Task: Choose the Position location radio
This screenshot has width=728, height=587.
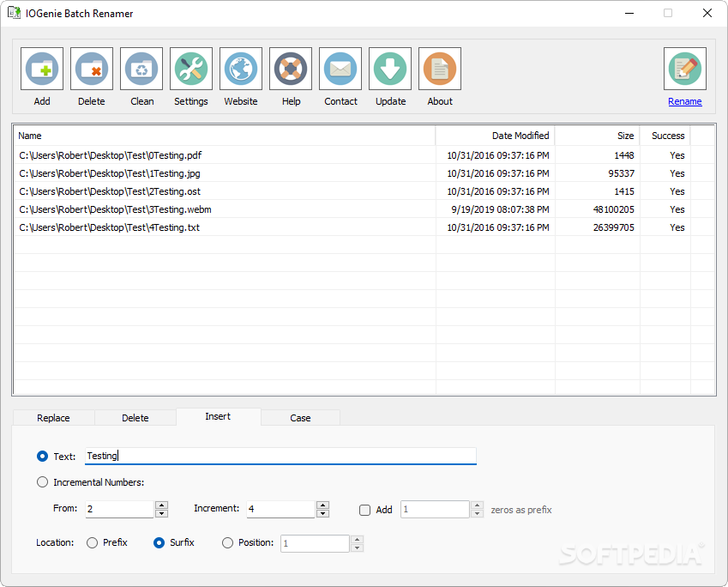Action: (227, 543)
